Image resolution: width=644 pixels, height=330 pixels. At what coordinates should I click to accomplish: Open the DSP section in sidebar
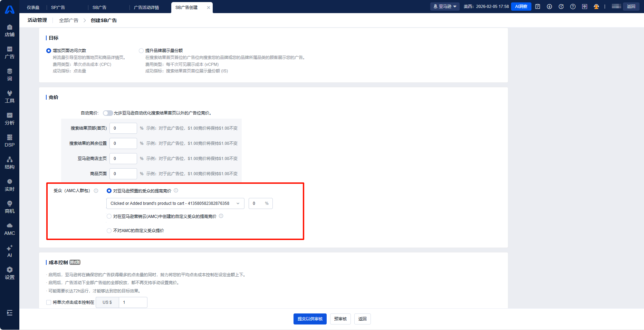[x=10, y=141]
